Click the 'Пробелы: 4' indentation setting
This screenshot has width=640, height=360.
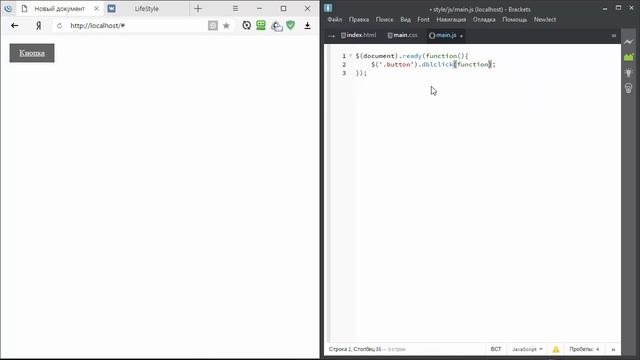(x=584, y=349)
